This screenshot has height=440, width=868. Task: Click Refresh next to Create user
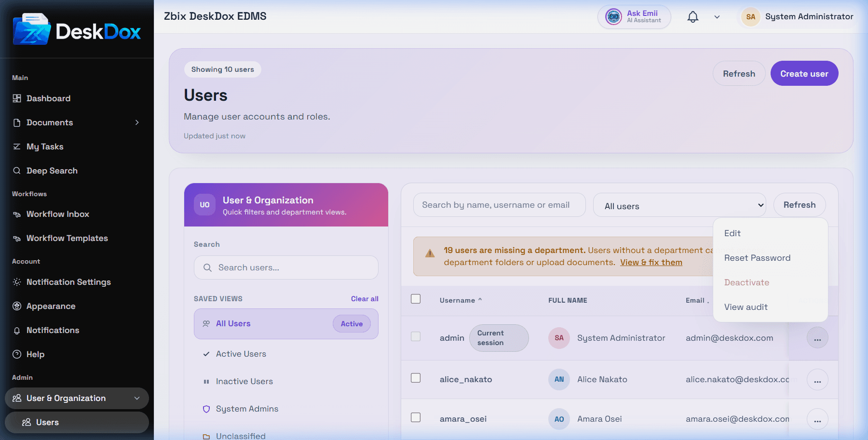click(x=739, y=73)
